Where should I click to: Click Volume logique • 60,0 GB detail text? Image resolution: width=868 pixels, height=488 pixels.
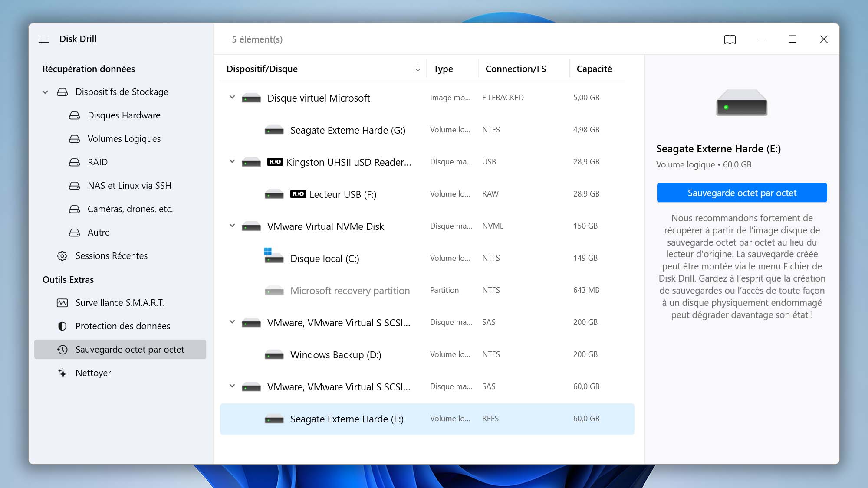704,164
